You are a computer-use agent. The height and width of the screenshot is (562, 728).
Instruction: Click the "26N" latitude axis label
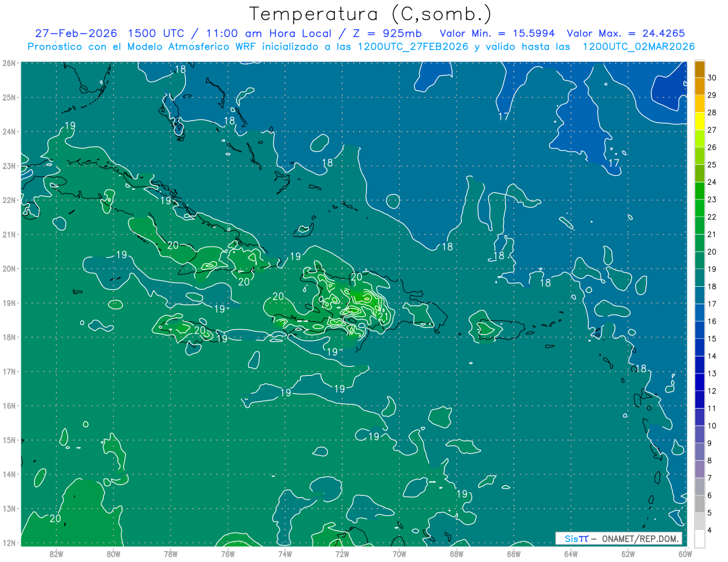coord(9,63)
